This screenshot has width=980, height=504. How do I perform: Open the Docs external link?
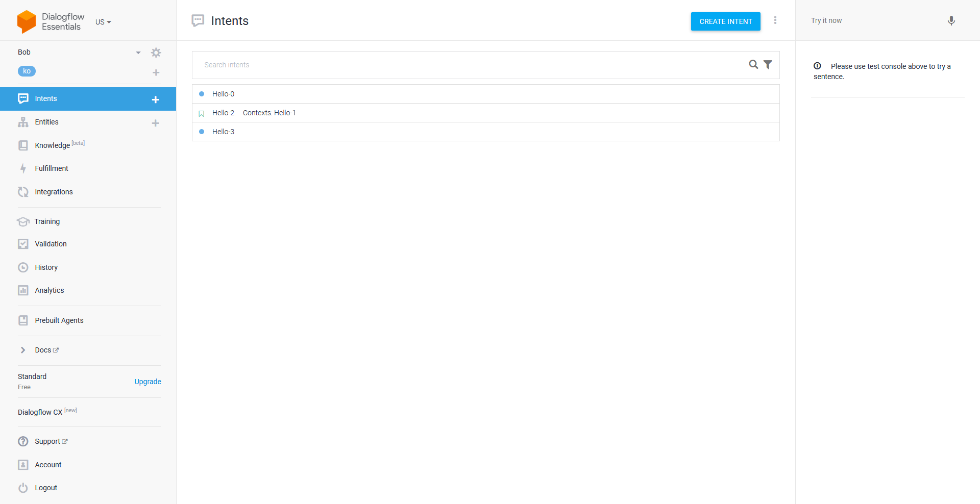[46, 350]
